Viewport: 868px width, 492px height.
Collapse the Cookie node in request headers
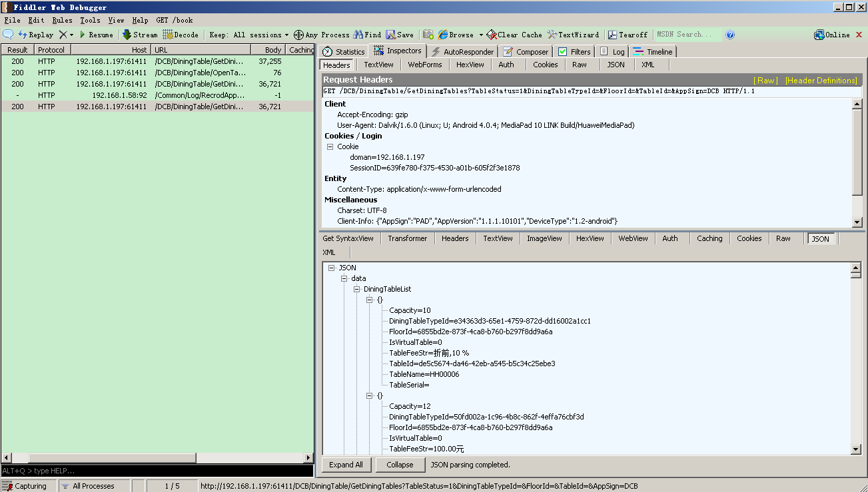(329, 146)
